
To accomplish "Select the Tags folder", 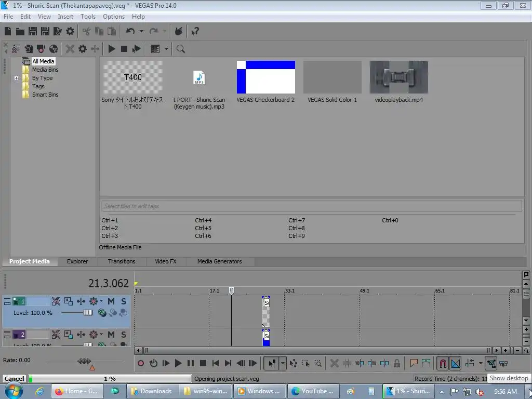I will (x=38, y=86).
